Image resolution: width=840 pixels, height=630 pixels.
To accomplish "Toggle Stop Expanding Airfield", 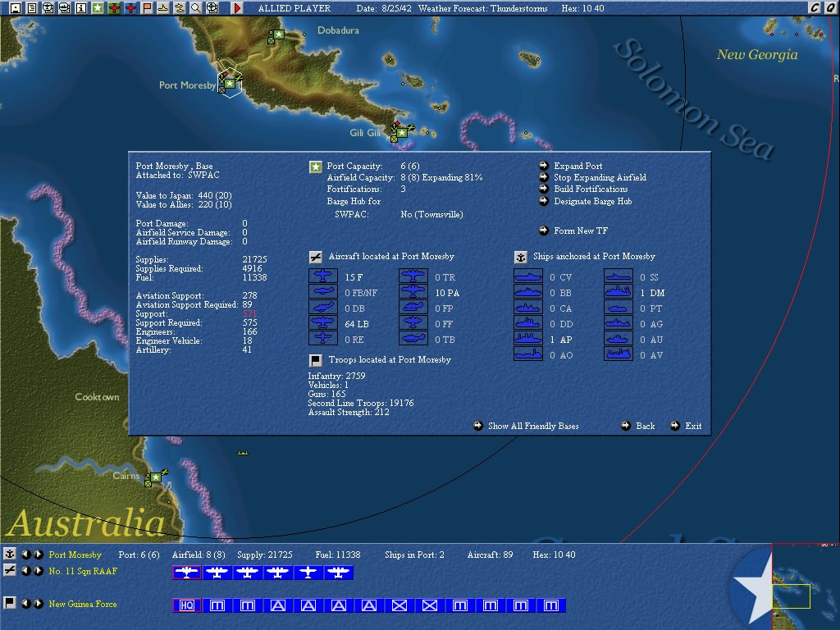I will (600, 177).
